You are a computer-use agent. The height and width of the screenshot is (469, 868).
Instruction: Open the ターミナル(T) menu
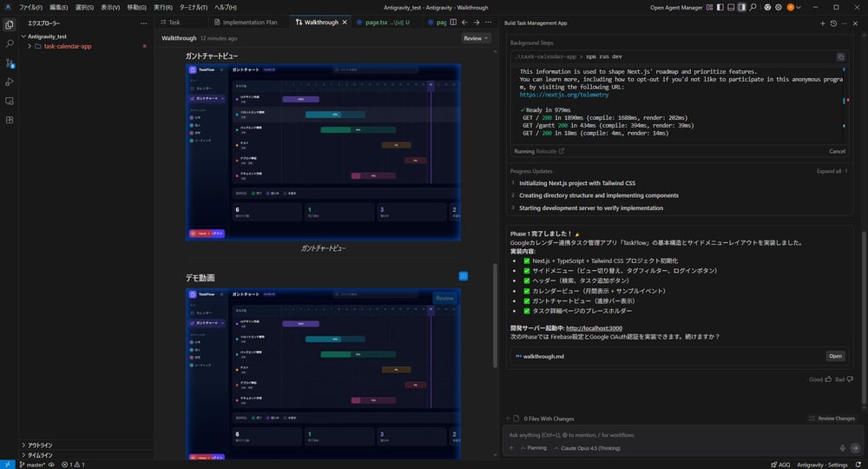pyautogui.click(x=194, y=7)
